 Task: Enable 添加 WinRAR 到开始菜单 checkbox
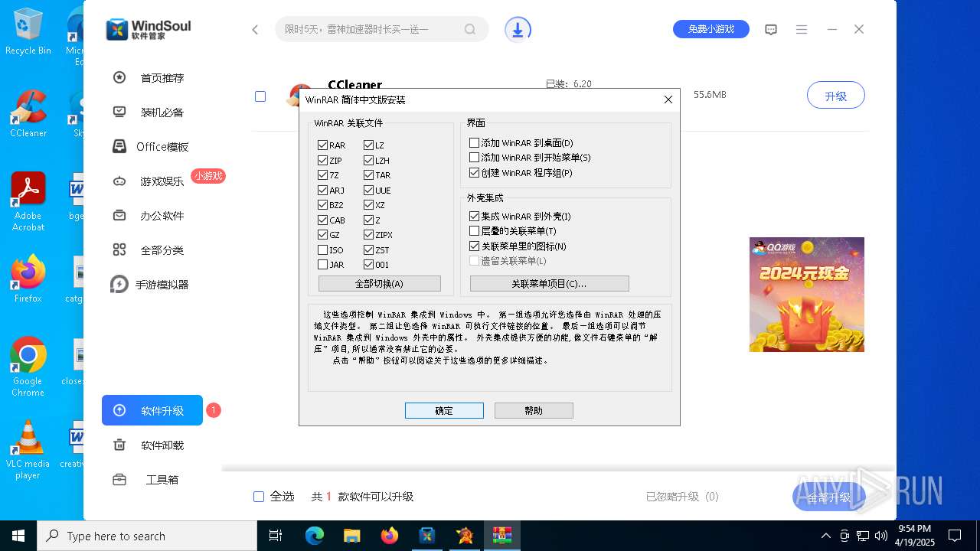point(475,158)
